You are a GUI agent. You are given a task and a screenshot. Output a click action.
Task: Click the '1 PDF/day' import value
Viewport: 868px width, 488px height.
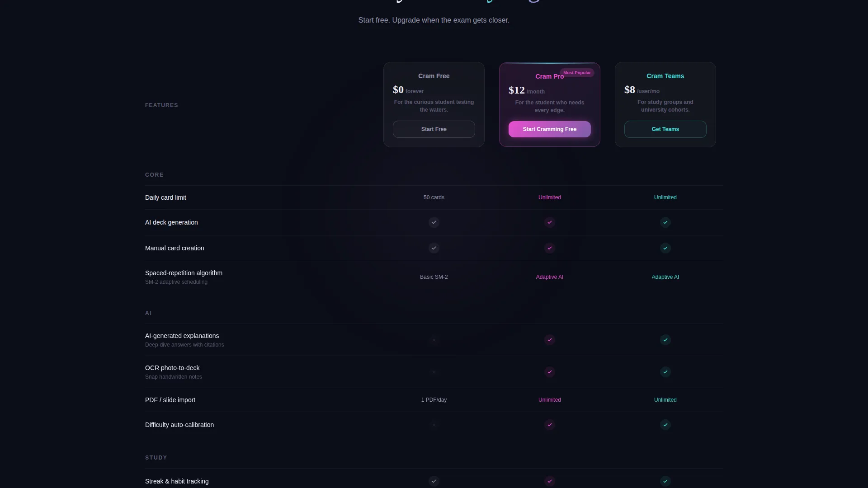tap(434, 400)
